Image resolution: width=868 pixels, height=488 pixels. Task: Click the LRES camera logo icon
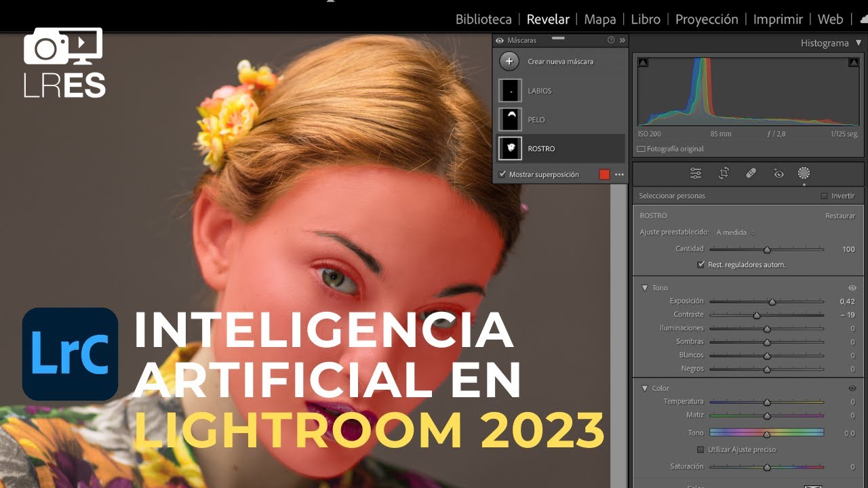click(x=64, y=62)
